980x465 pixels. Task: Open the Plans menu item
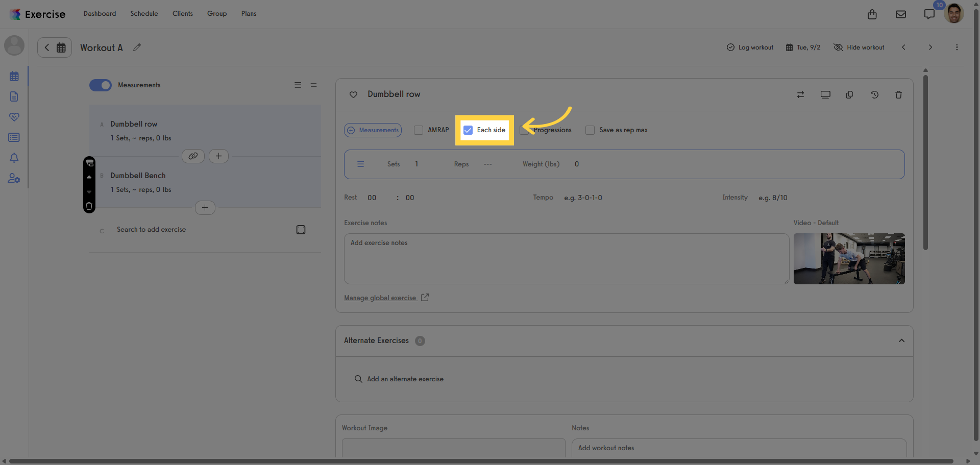(x=249, y=14)
